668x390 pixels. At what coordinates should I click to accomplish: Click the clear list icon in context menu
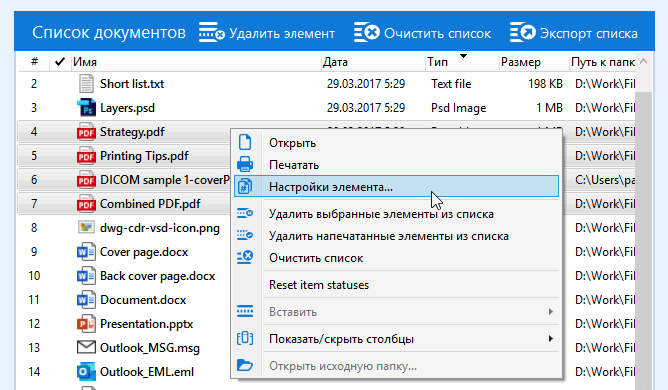point(245,257)
